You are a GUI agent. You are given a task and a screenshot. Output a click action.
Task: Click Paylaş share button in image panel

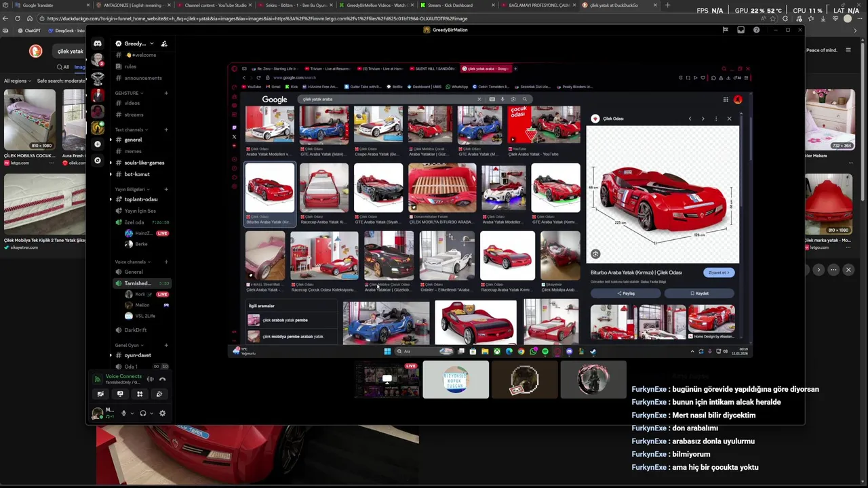626,293
